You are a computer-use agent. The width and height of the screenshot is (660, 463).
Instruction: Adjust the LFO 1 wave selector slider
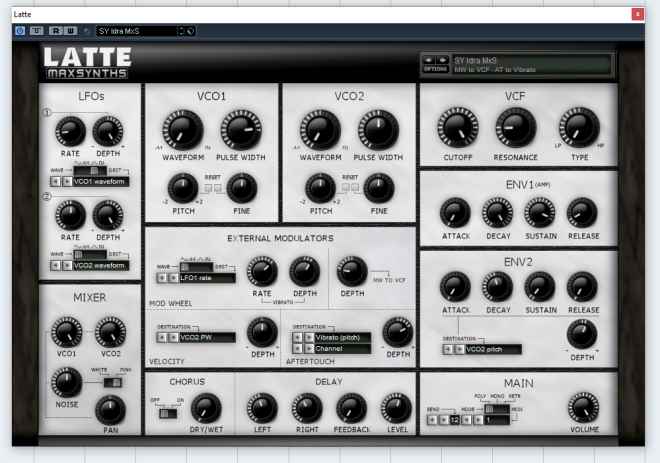90,170
